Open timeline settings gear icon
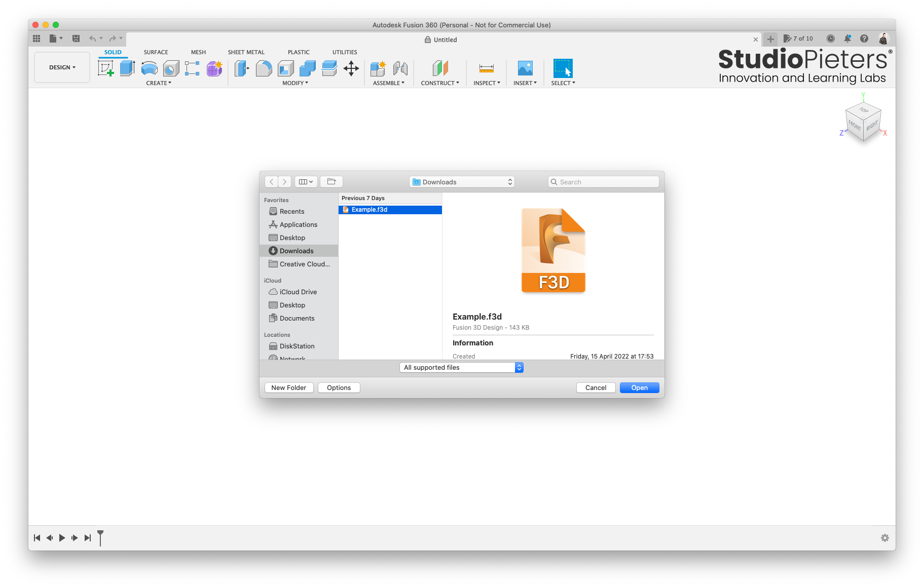 coord(885,538)
